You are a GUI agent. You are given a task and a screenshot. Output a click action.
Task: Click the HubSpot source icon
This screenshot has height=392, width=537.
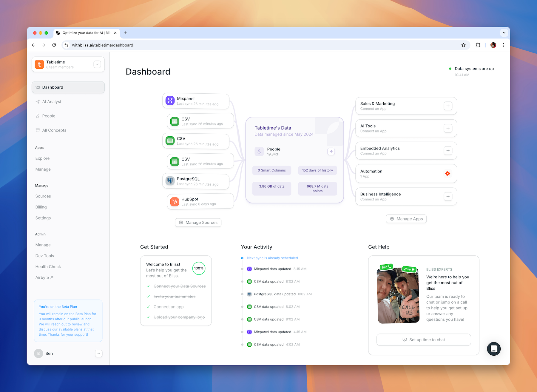tap(175, 202)
